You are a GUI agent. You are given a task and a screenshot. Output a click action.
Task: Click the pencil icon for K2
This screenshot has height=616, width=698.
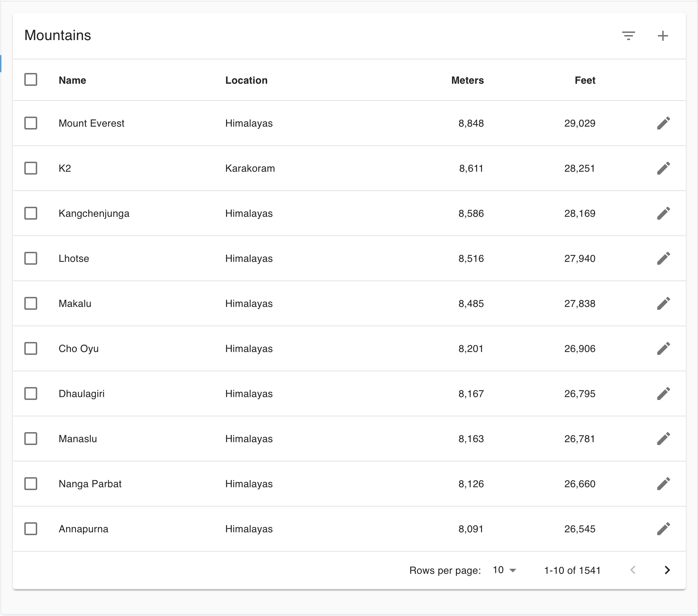click(663, 168)
